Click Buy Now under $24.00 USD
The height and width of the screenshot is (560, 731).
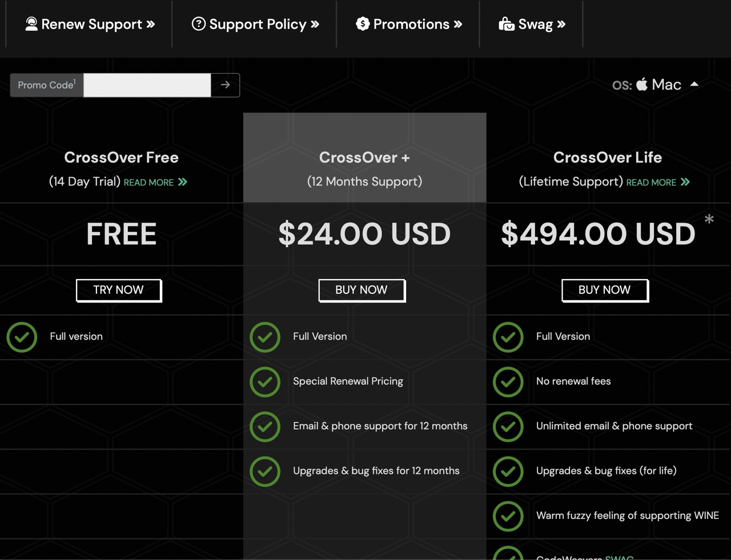pos(362,290)
